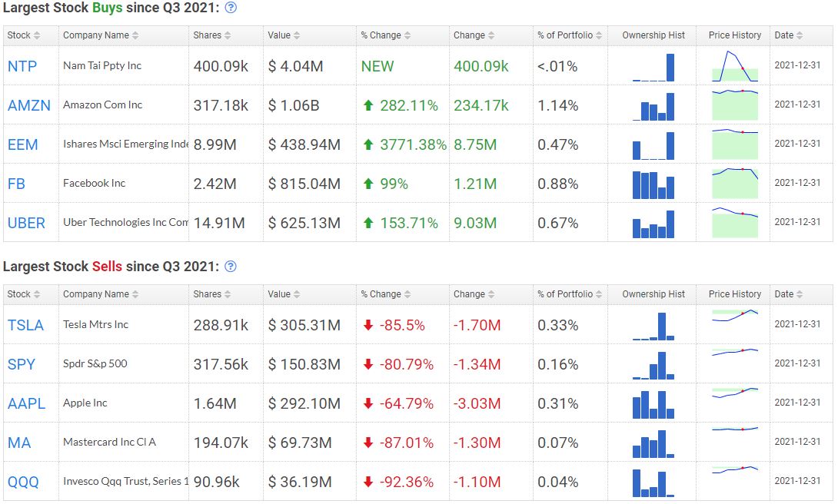Click the $ 305.31M value cell

pos(304,325)
